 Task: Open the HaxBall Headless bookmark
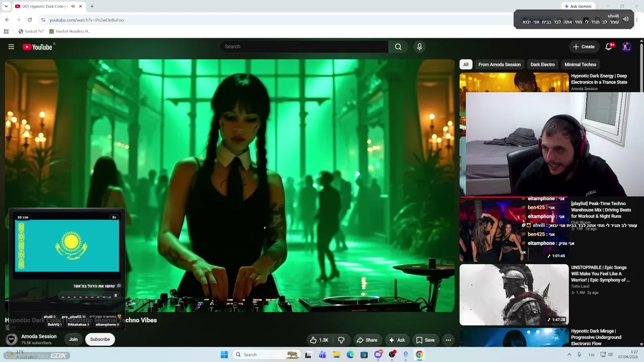pos(70,31)
